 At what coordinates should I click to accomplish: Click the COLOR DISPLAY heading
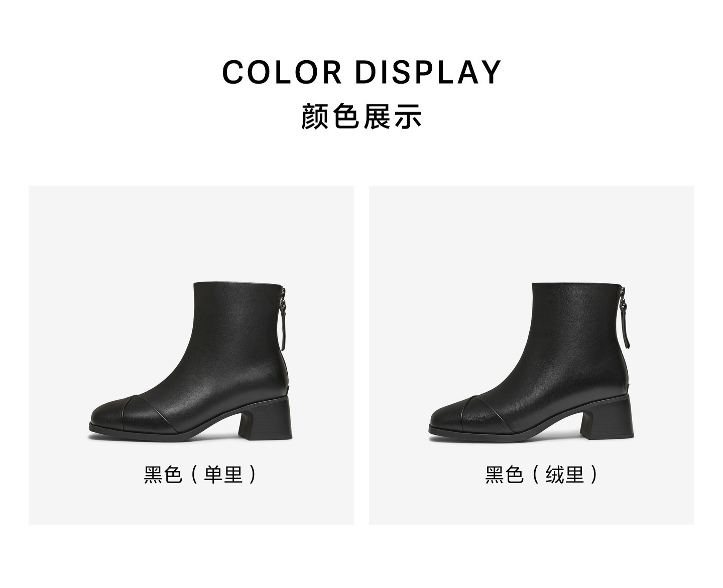click(361, 72)
